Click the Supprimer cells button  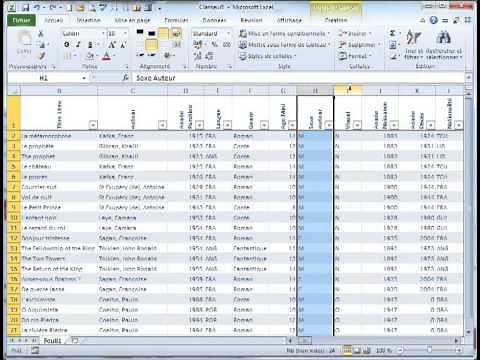click(x=359, y=44)
